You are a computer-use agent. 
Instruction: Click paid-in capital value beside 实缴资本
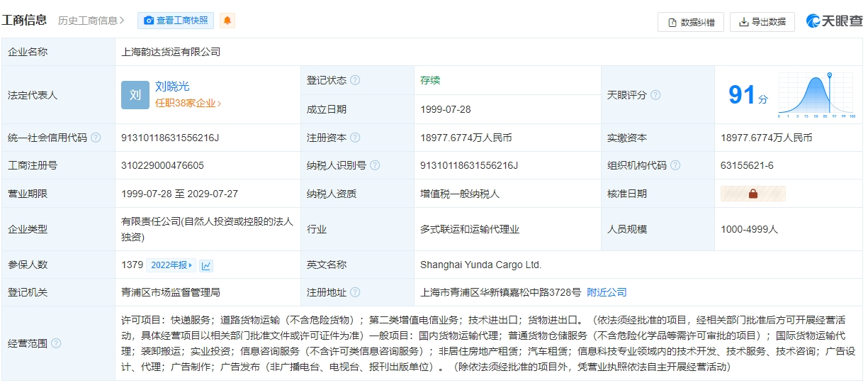pos(766,138)
